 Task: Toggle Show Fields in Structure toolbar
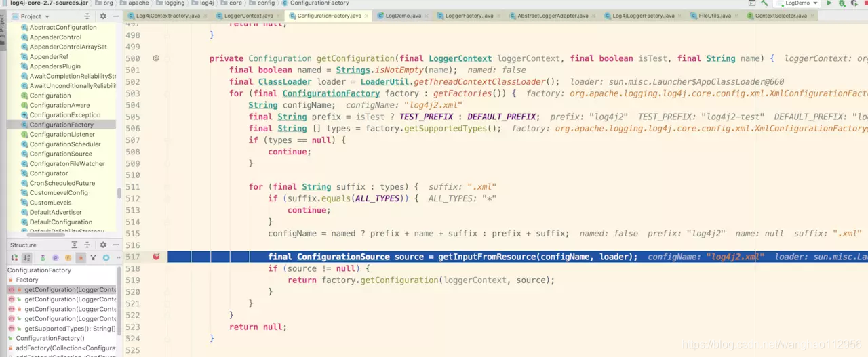[68, 257]
